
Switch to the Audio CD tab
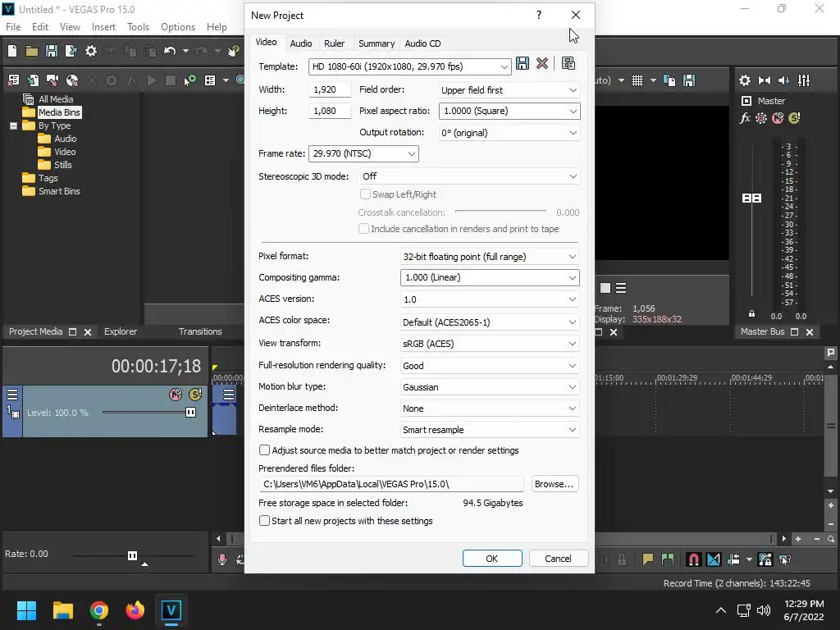(x=422, y=43)
